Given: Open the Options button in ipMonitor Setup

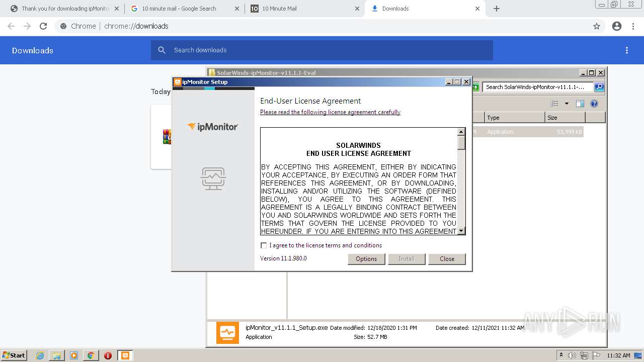Looking at the screenshot, I should [366, 259].
